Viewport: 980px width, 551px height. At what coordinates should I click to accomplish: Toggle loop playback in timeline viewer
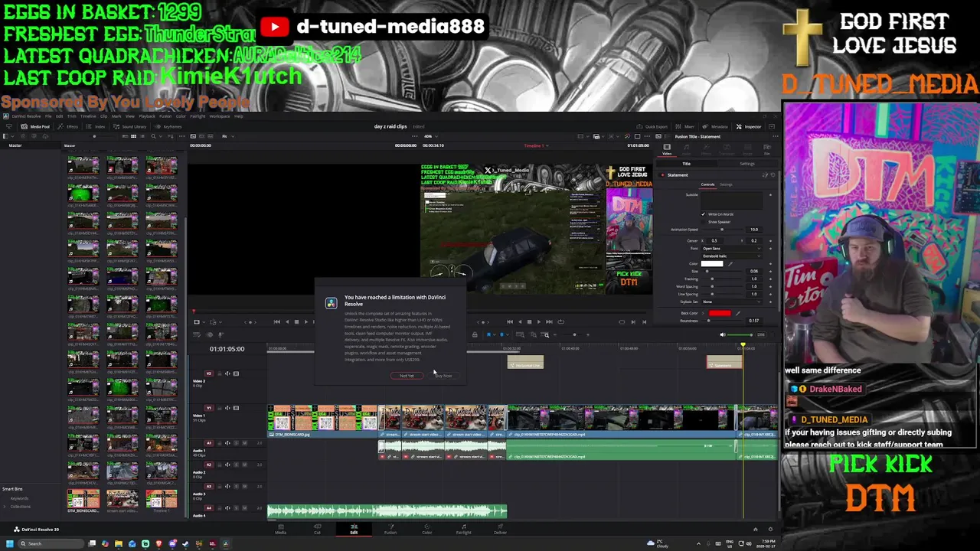coord(560,321)
